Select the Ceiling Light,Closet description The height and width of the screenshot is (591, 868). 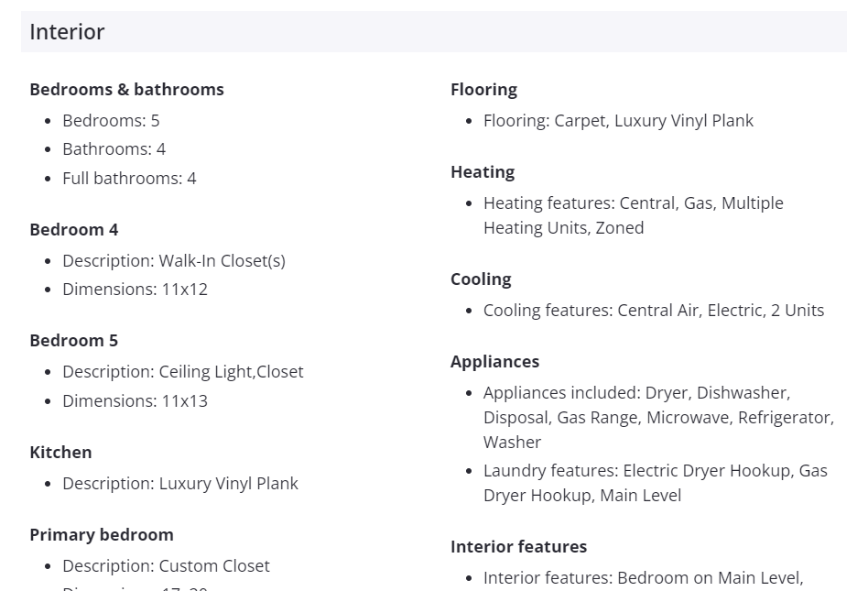click(x=182, y=371)
